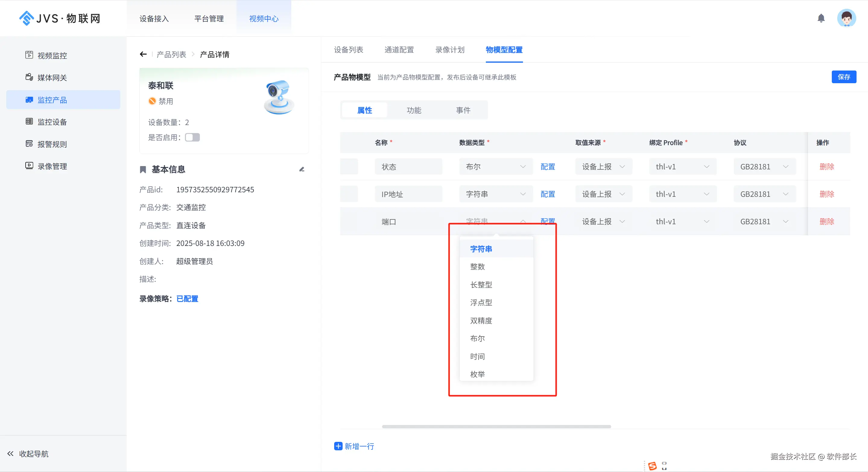Expand the GB28181 protocol dropdown in 端口 row
The height and width of the screenshot is (472, 868).
click(764, 222)
